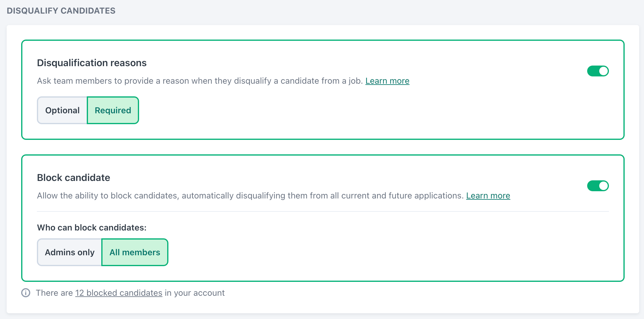Viewport: 644px width, 319px height.
Task: Select the Required option
Action: coord(112,110)
